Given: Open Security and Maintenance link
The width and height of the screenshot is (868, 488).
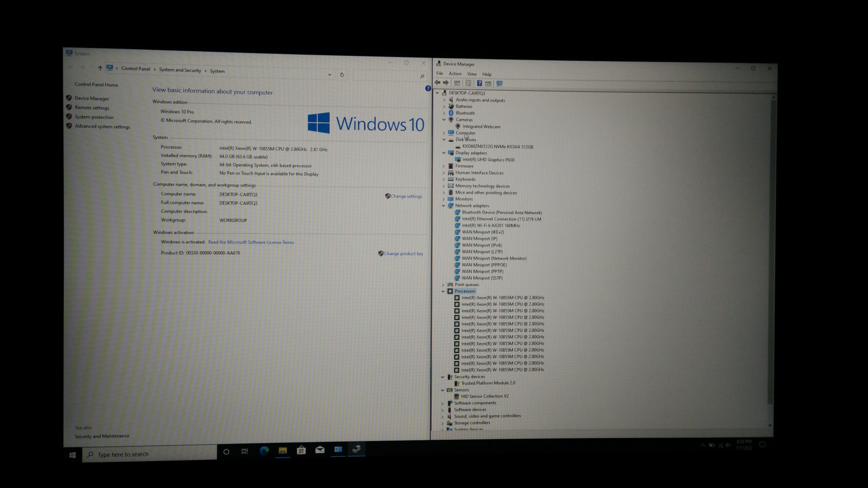Looking at the screenshot, I should tap(102, 436).
